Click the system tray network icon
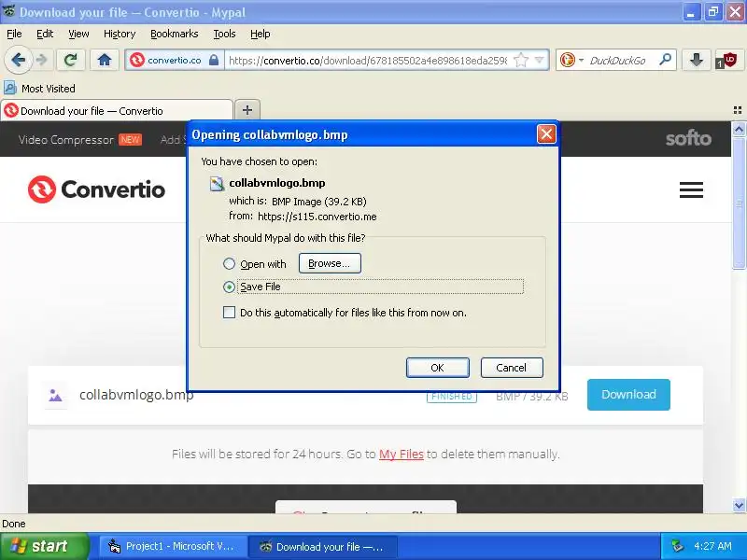 point(677,546)
